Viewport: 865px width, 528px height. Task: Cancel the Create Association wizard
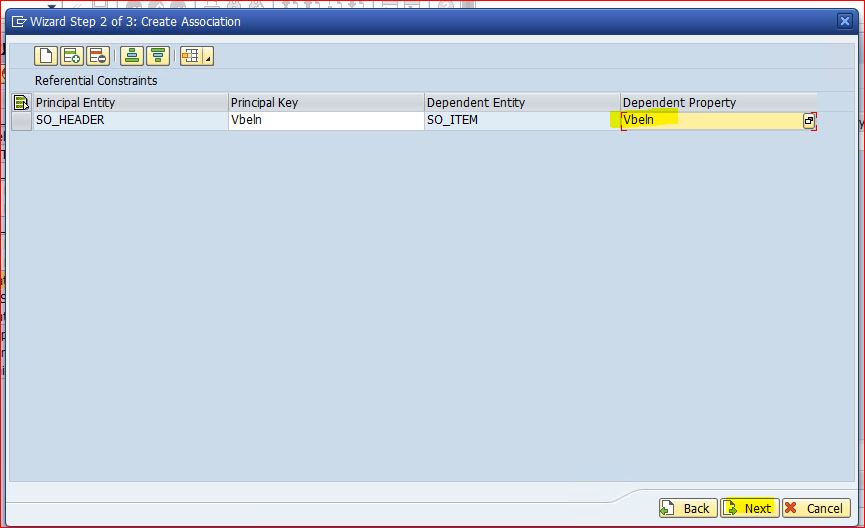point(816,508)
